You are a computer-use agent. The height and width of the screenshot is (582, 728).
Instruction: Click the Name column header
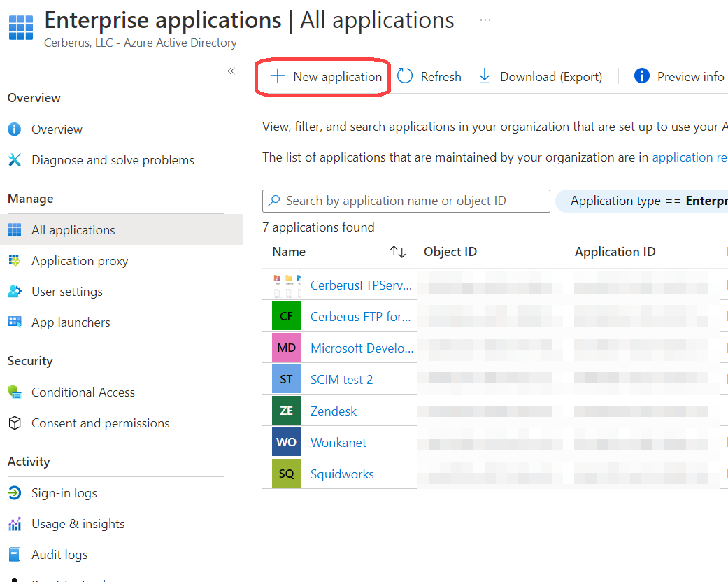click(289, 252)
